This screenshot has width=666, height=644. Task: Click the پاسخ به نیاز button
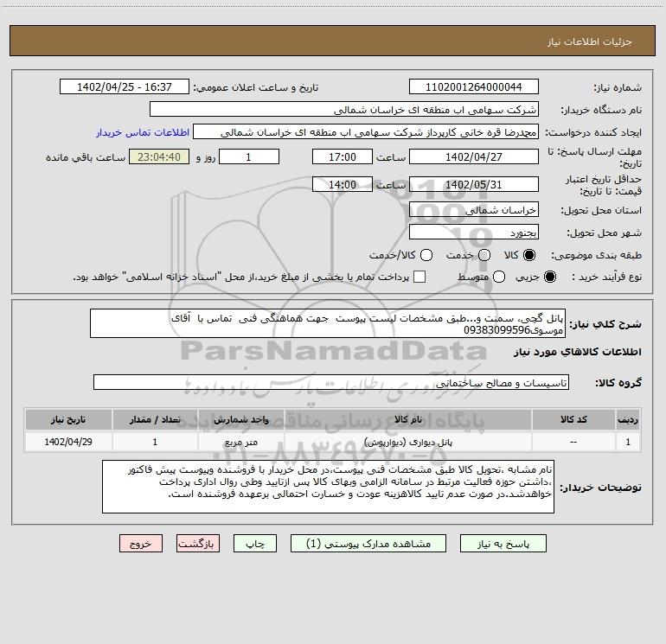[x=503, y=544]
